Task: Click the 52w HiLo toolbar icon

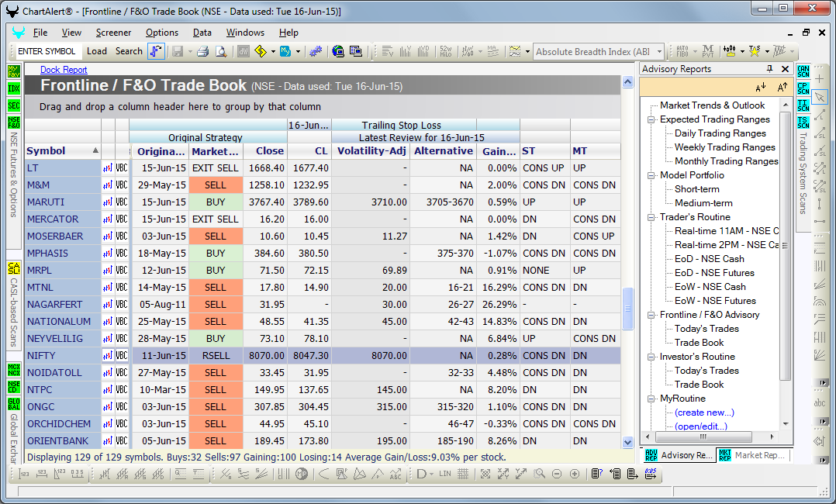Action: pos(445,51)
